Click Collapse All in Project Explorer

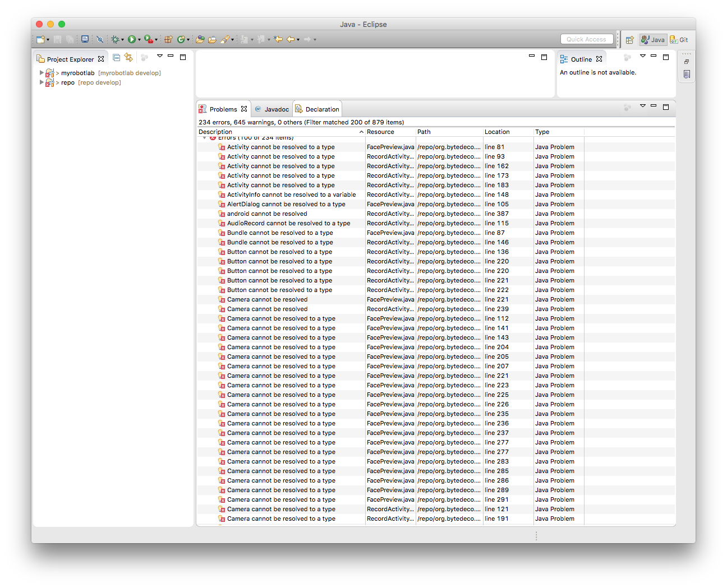click(117, 57)
